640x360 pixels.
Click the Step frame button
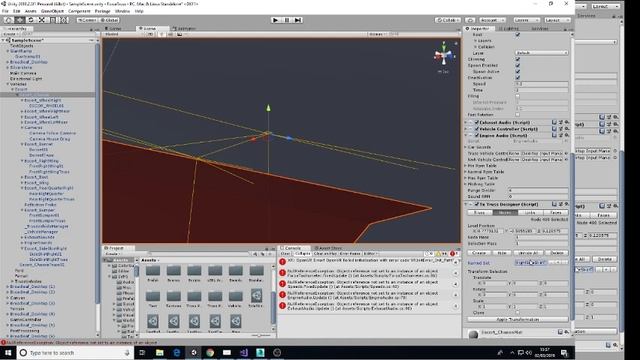(298, 20)
